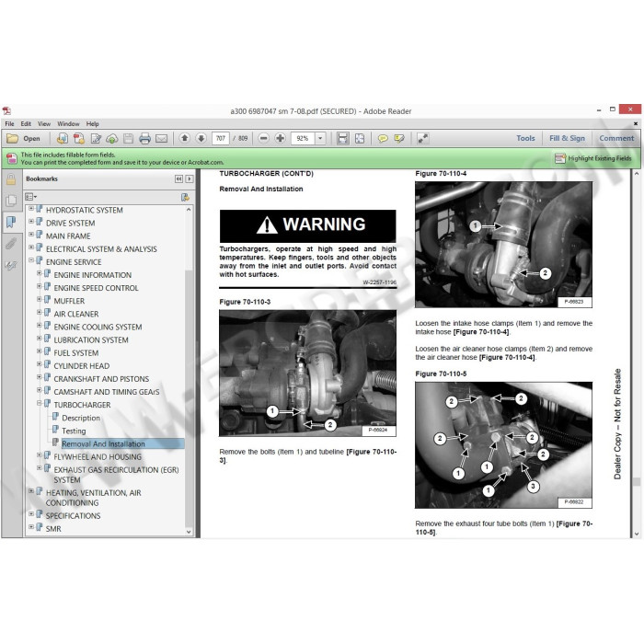Select the CYLINDER HEAD bookmark
The height and width of the screenshot is (644, 644).
click(x=81, y=366)
